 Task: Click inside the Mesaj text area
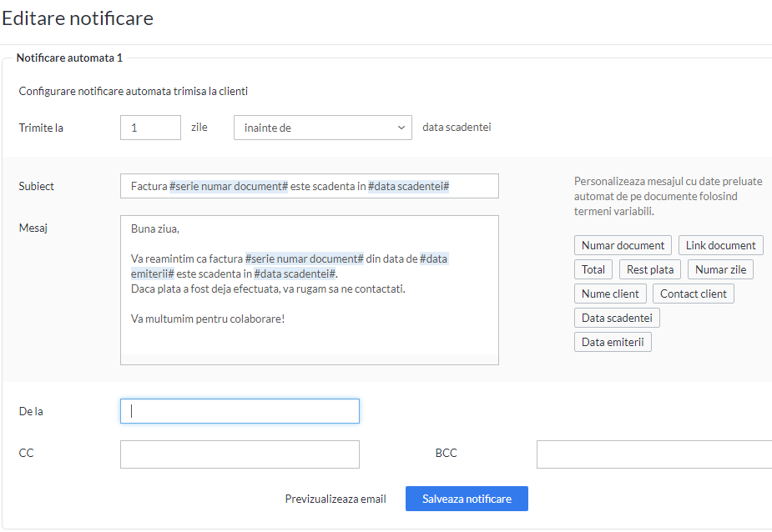[309, 290]
